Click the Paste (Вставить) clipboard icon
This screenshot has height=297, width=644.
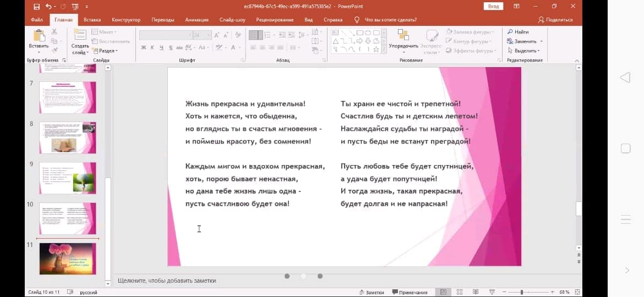coord(39,36)
